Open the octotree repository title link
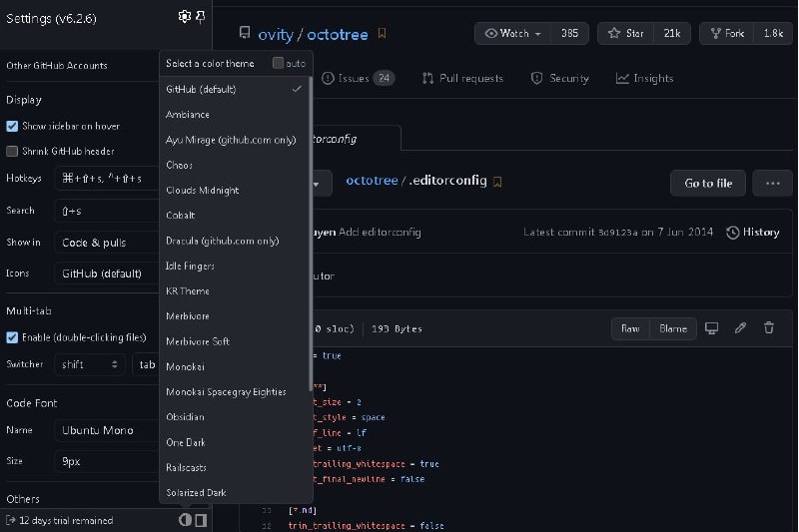This screenshot has width=799, height=532. point(337,34)
